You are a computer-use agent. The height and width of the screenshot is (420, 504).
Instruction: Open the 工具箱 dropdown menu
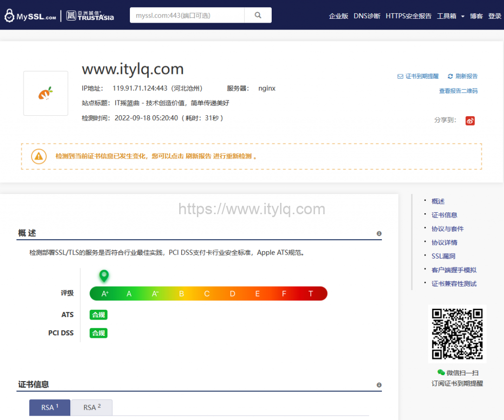click(448, 15)
